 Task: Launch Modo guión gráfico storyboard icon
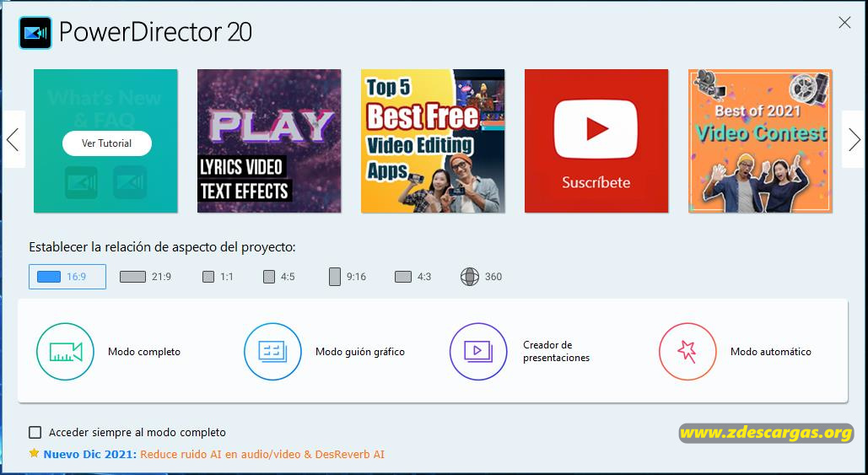pos(273,352)
